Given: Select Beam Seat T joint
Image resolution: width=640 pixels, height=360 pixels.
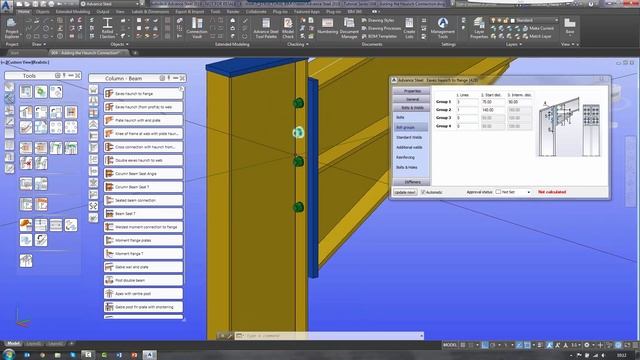Looking at the screenshot, I should (x=143, y=213).
